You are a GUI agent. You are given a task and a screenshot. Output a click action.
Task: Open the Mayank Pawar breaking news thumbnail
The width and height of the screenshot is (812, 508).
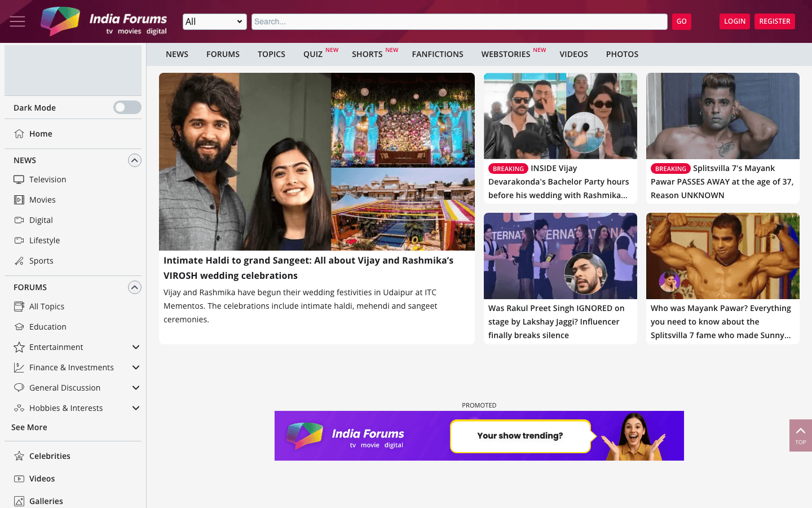[x=722, y=116]
